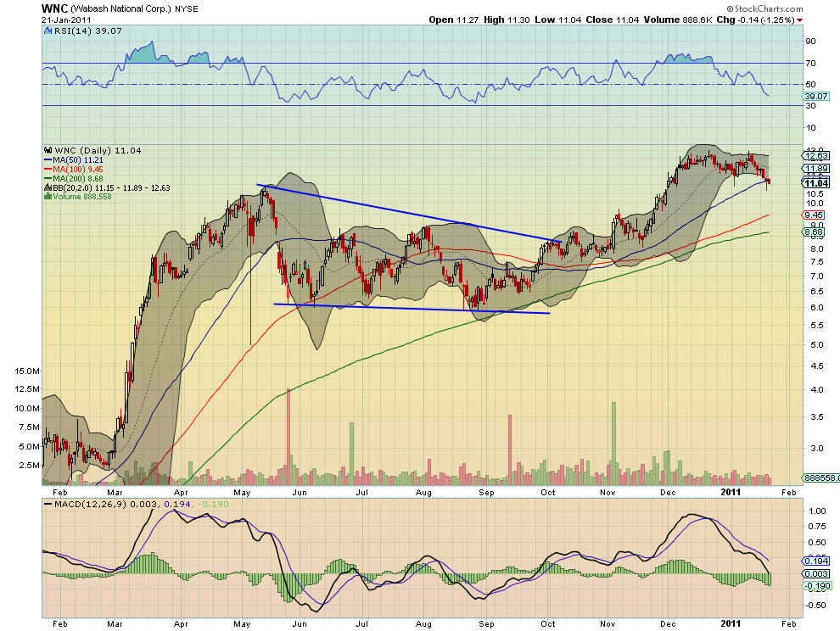Click the 2.5M volume axis label
Viewport: 840px width, 631px height.
[30, 465]
